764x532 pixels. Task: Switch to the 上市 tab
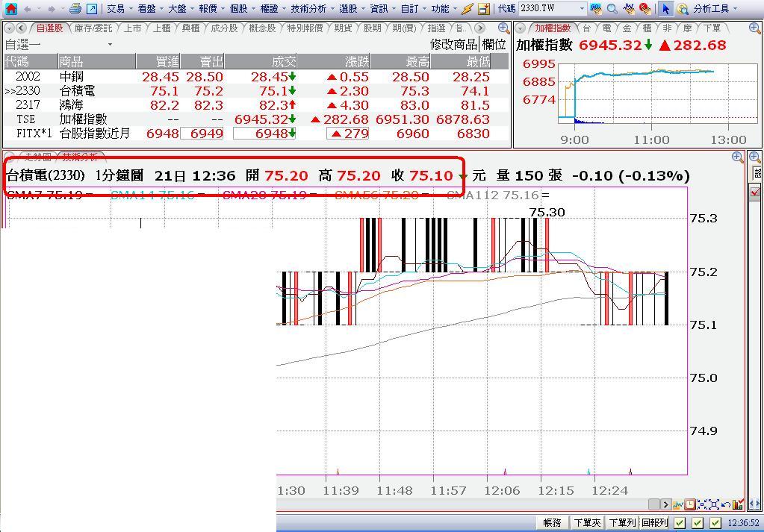(132, 28)
